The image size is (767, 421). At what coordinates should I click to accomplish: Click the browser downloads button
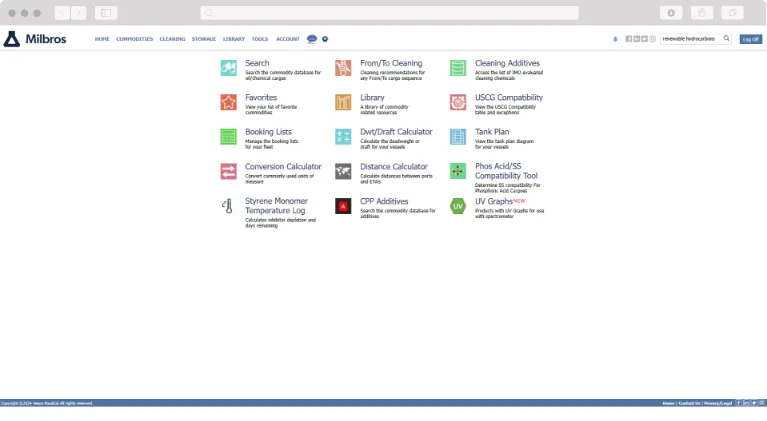tap(671, 13)
